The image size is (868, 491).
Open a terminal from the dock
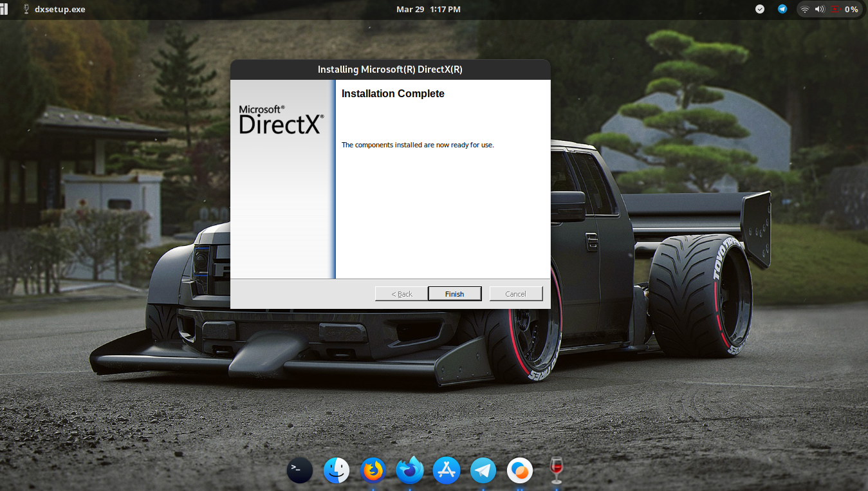[x=299, y=470]
